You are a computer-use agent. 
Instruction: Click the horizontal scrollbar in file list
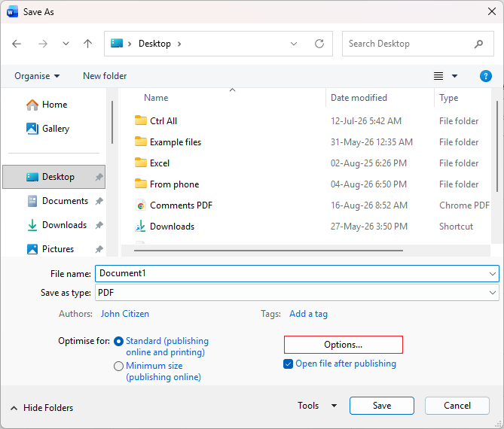(x=268, y=251)
